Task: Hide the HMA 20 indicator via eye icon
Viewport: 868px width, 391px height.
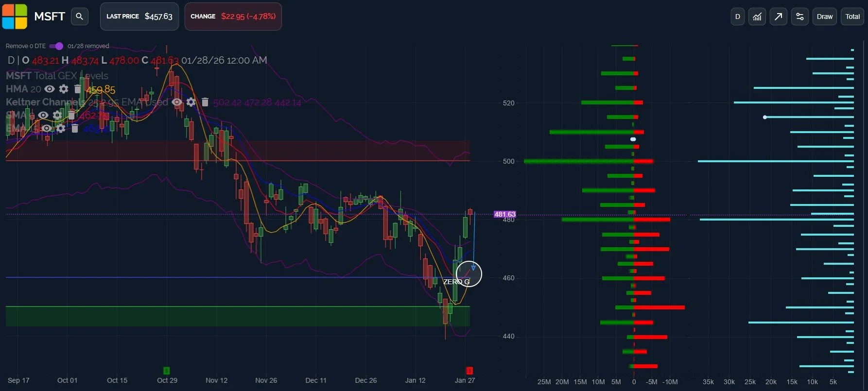Action: [x=50, y=89]
